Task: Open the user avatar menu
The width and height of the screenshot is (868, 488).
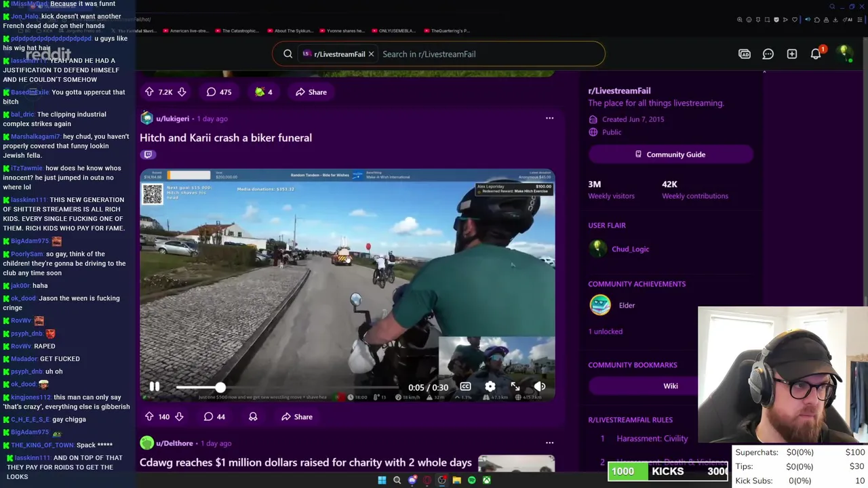Action: pyautogui.click(x=844, y=54)
